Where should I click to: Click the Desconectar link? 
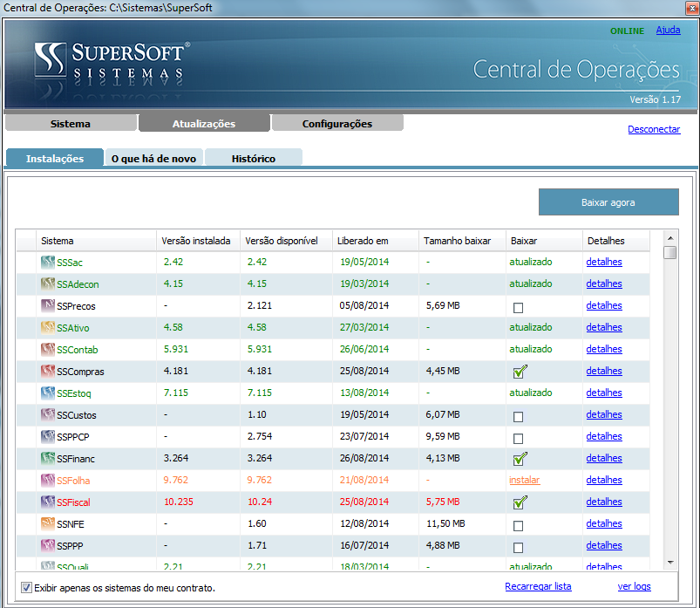(x=654, y=129)
